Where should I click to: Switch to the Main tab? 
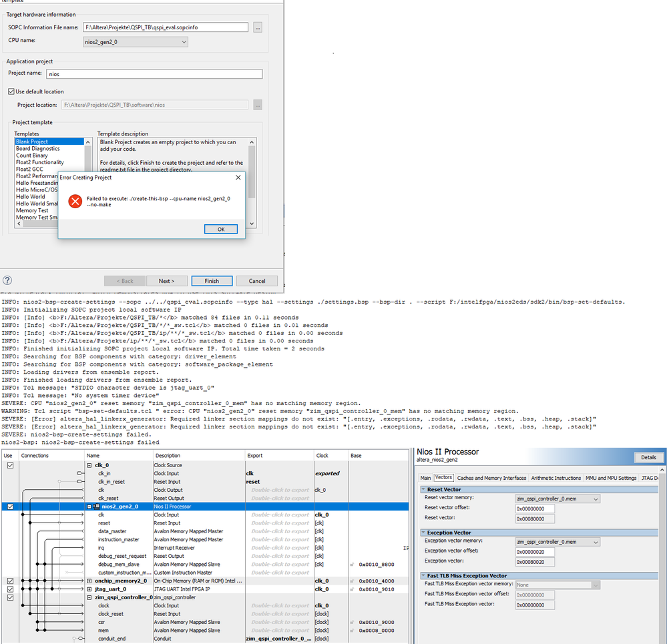(x=425, y=478)
